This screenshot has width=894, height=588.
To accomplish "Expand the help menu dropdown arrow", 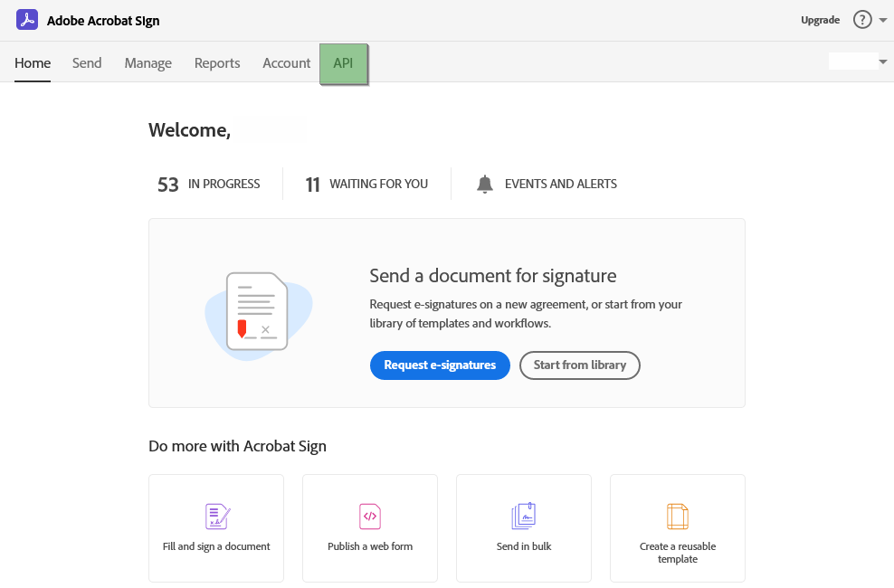I will pos(882,20).
